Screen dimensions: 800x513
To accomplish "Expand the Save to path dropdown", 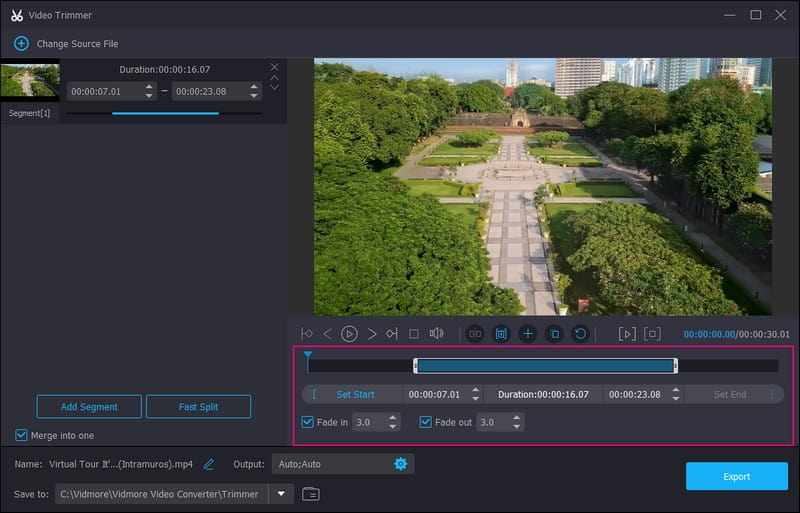I will (x=281, y=493).
